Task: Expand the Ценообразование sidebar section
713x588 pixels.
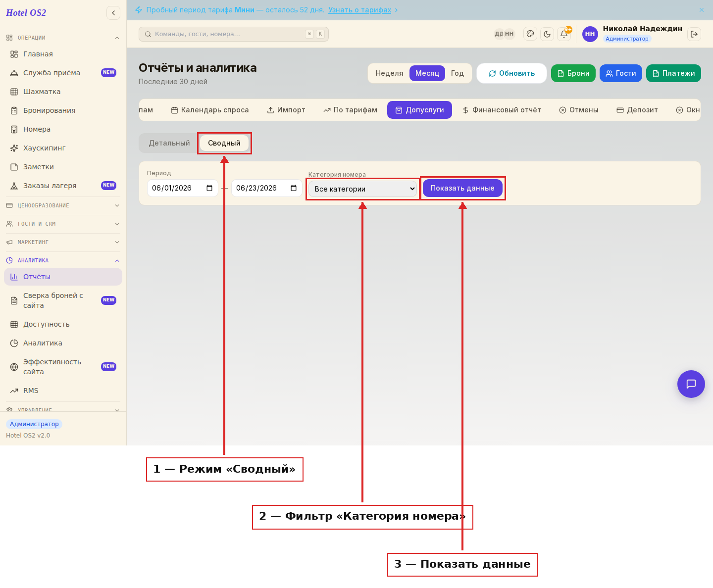Action: coord(63,205)
